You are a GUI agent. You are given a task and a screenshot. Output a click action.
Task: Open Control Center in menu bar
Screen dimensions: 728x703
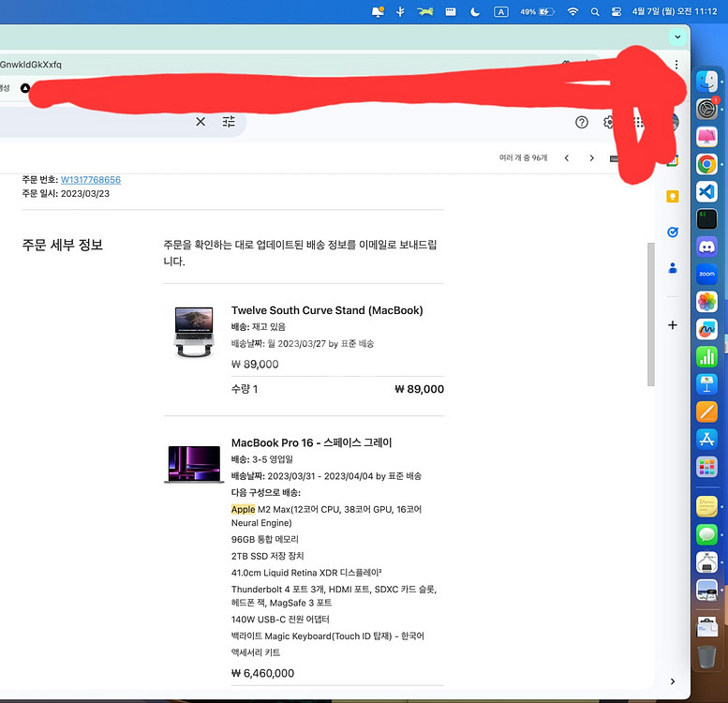(617, 11)
